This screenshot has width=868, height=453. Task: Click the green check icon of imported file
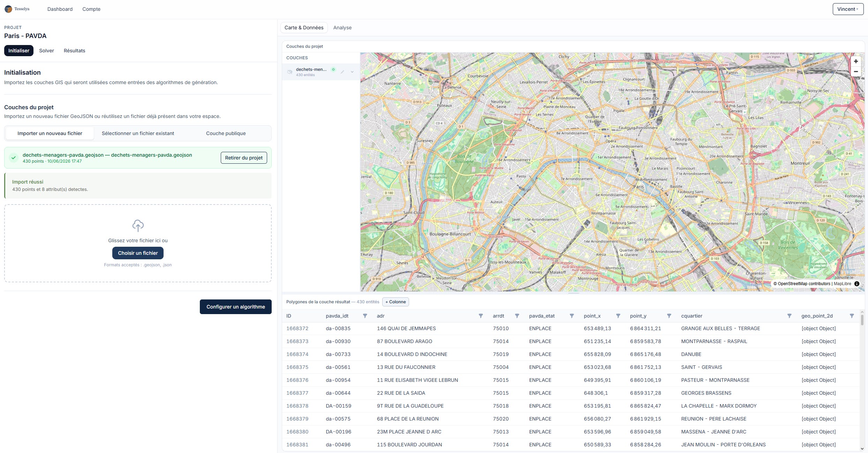(14, 158)
